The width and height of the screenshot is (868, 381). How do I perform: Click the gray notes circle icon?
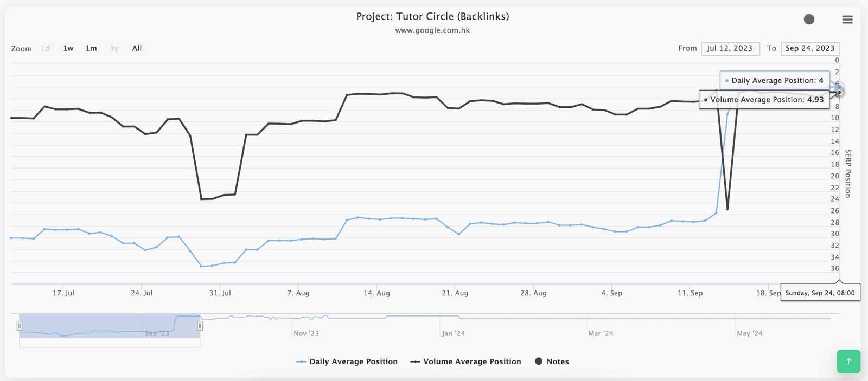809,20
